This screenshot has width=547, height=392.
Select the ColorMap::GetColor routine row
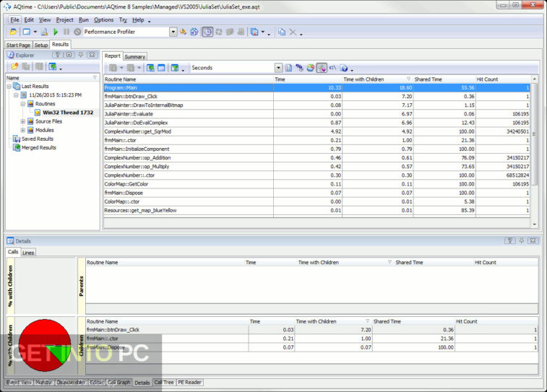[316, 184]
